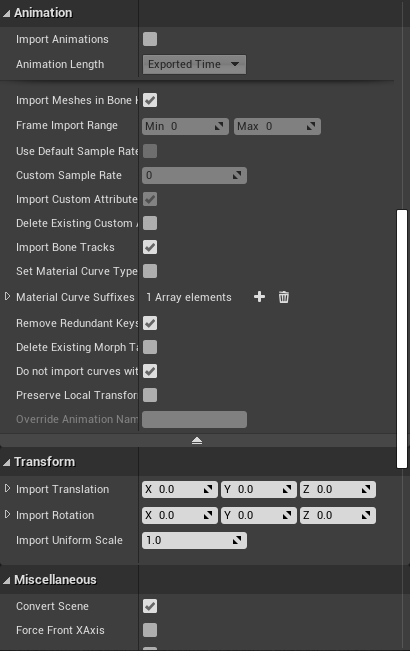This screenshot has width=410, height=651.
Task: Click spinner arrow on Custom Sample Rate field
Action: (x=237, y=175)
